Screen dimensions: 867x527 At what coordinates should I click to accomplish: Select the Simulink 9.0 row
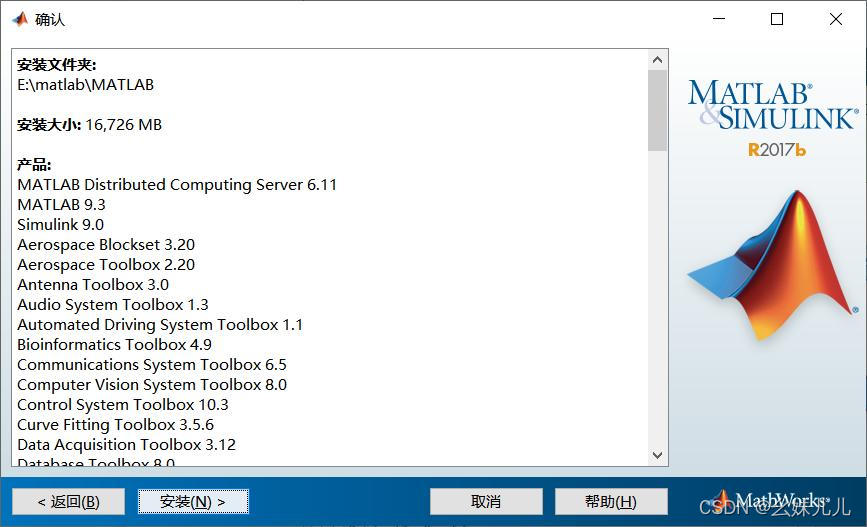click(61, 225)
